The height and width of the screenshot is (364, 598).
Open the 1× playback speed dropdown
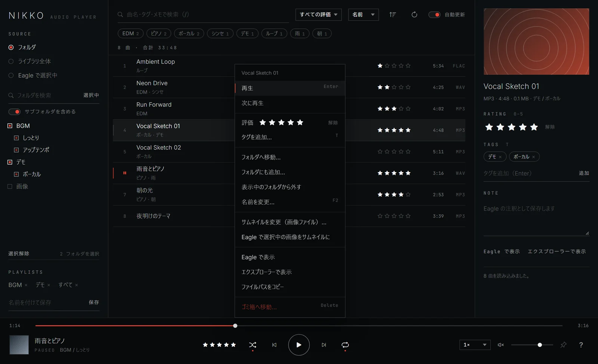pos(475,345)
